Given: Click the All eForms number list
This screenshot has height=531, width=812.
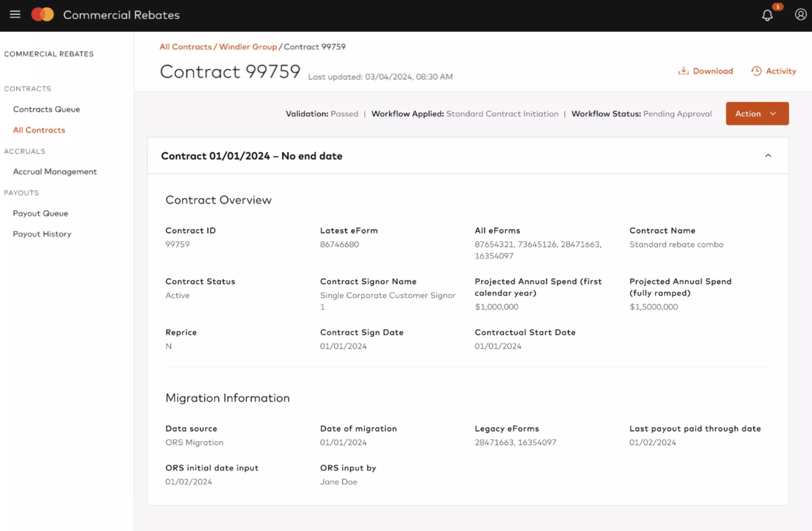Looking at the screenshot, I should click(x=538, y=250).
